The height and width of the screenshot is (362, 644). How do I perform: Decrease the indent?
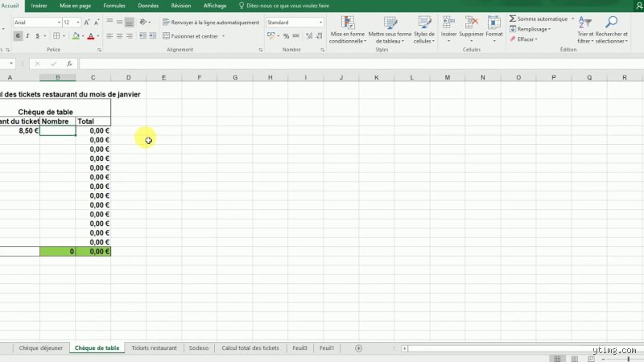pos(142,36)
